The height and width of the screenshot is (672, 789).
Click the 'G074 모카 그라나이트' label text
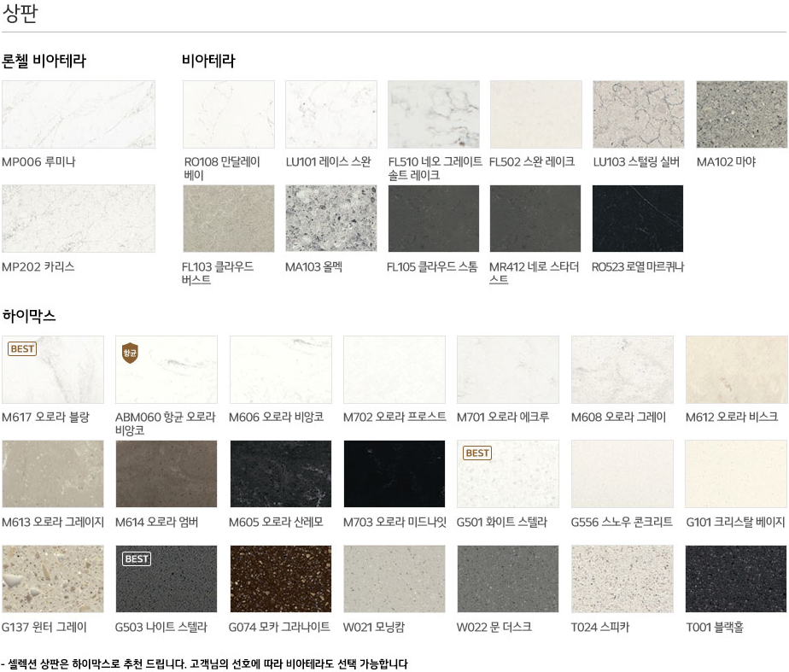pos(279,628)
